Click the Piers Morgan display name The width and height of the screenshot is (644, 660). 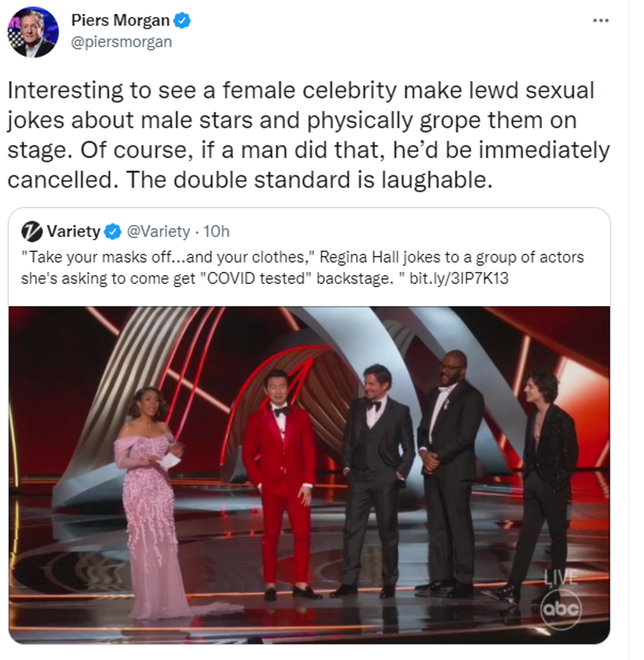[x=120, y=21]
